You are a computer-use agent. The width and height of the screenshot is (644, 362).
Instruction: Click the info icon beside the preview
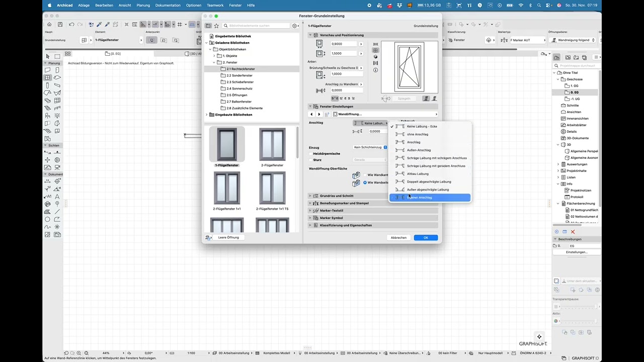(375, 70)
